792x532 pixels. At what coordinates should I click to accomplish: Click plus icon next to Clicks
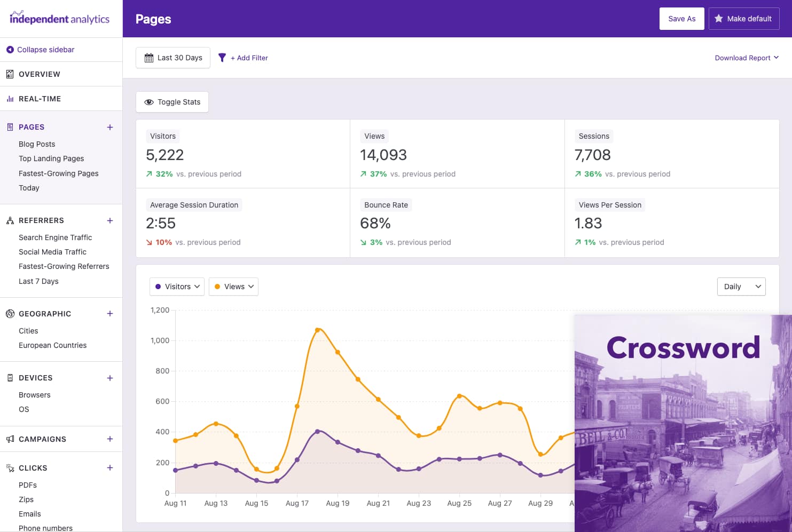point(110,468)
